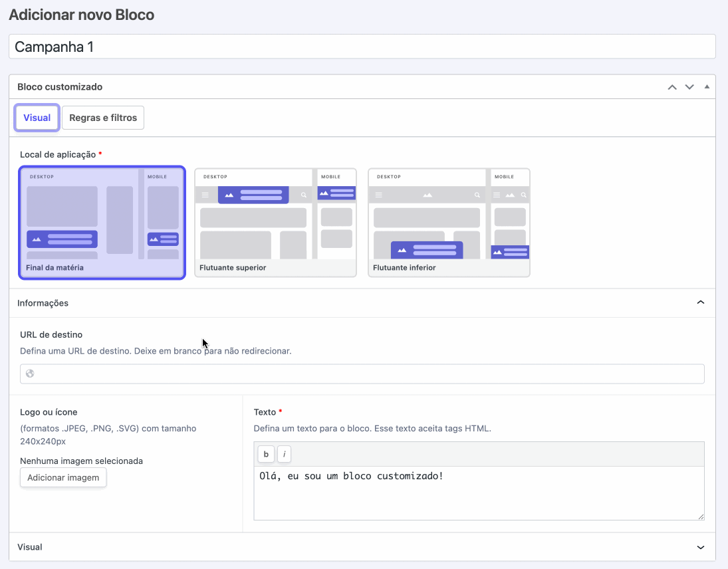Viewport: 728px width, 569px height.
Task: Expand the bottom Visual section
Action: (x=701, y=547)
